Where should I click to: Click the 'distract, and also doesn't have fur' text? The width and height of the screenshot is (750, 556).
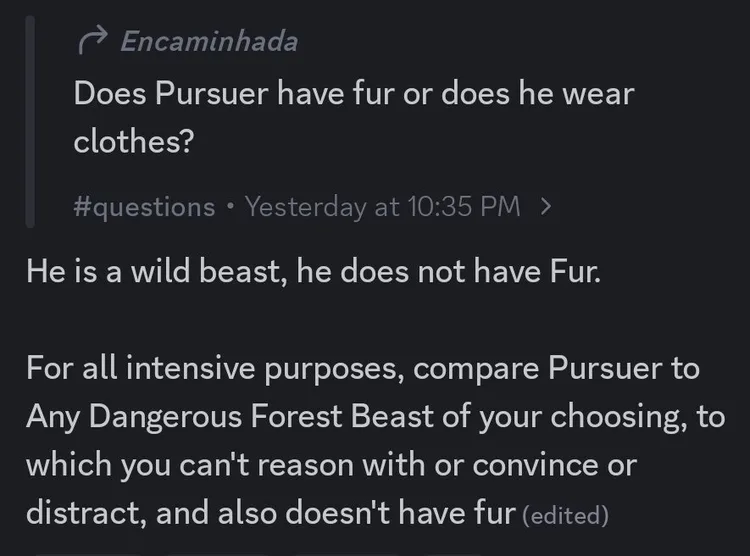[271, 513]
